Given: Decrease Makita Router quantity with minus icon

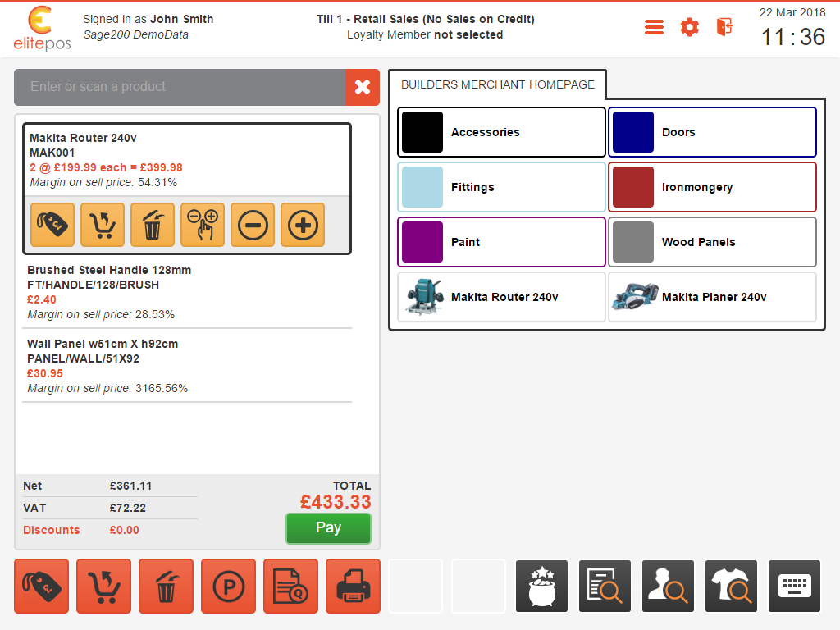Looking at the screenshot, I should (x=253, y=225).
